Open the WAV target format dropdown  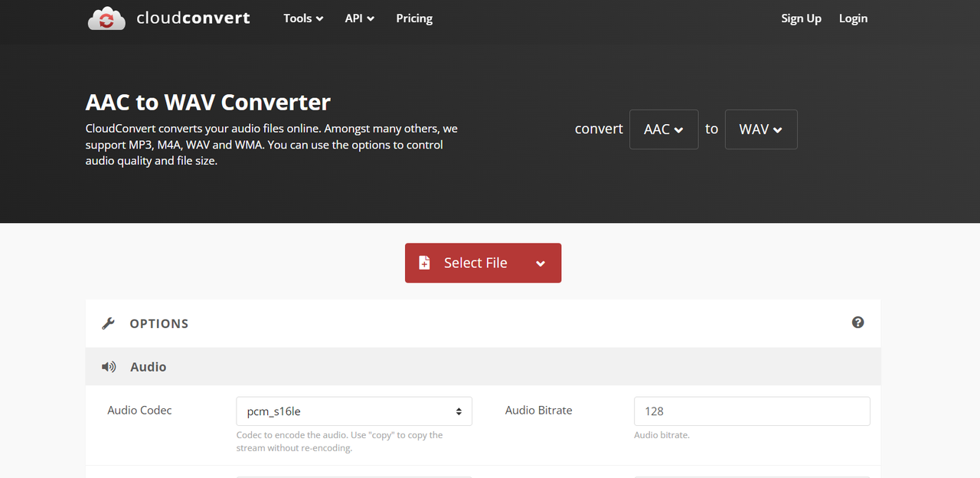(761, 129)
